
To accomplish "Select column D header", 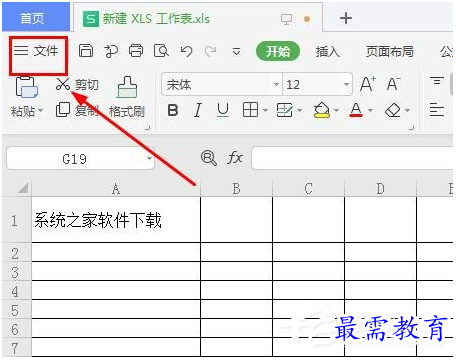I will coord(380,188).
